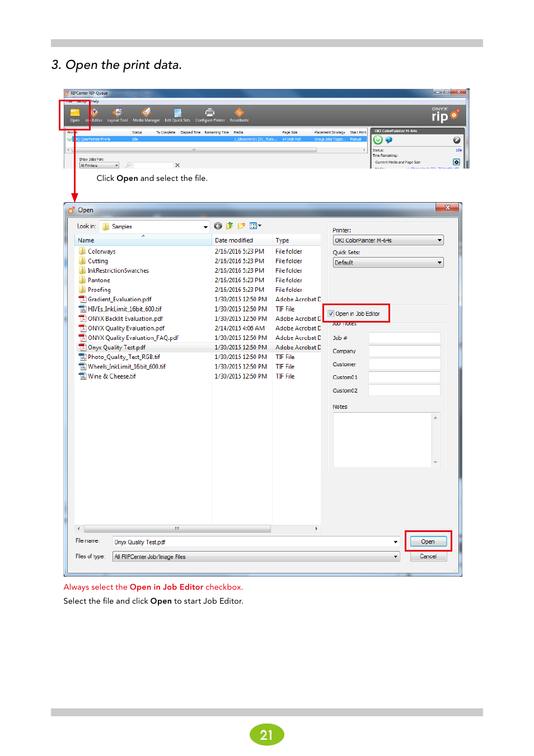Go up one folder level
Viewport: 534px width, 756px height.
click(x=229, y=226)
